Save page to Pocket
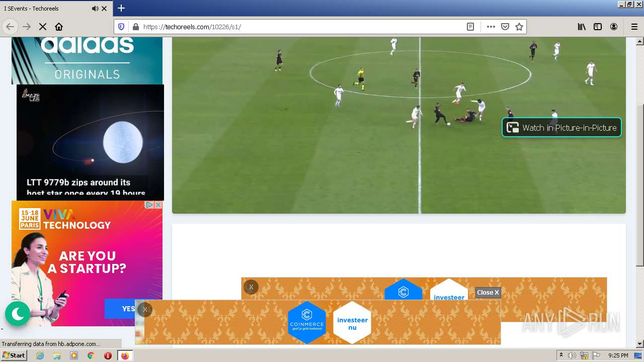644x362 pixels. click(505, 27)
